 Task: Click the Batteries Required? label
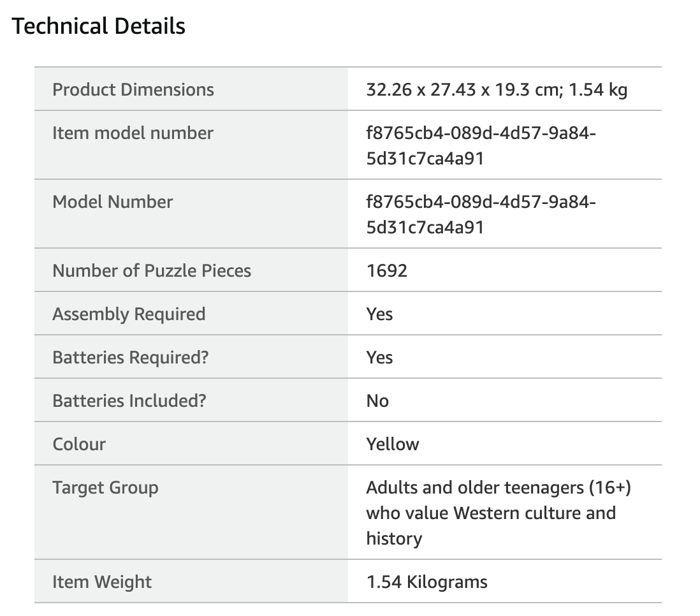pos(130,357)
